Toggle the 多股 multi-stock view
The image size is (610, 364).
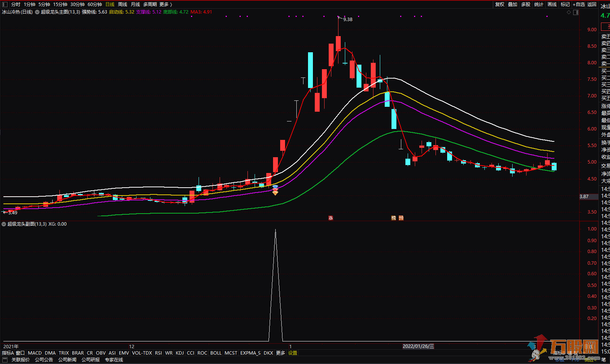[525, 5]
